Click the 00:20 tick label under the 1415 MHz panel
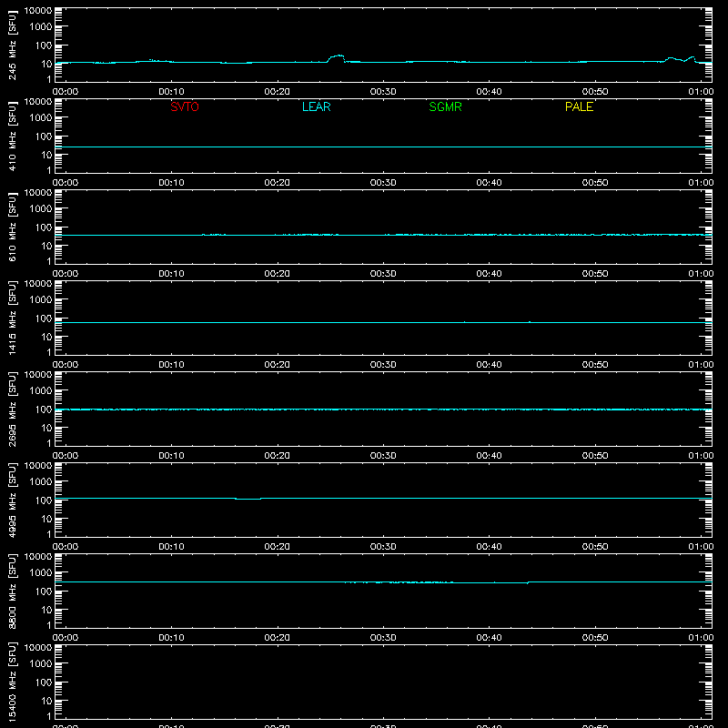The image size is (728, 728). coord(278,365)
